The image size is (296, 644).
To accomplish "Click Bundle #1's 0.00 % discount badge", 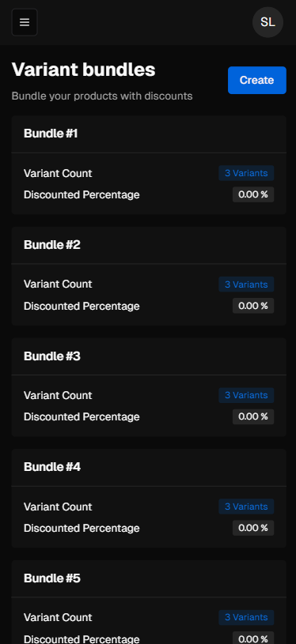I will [253, 194].
